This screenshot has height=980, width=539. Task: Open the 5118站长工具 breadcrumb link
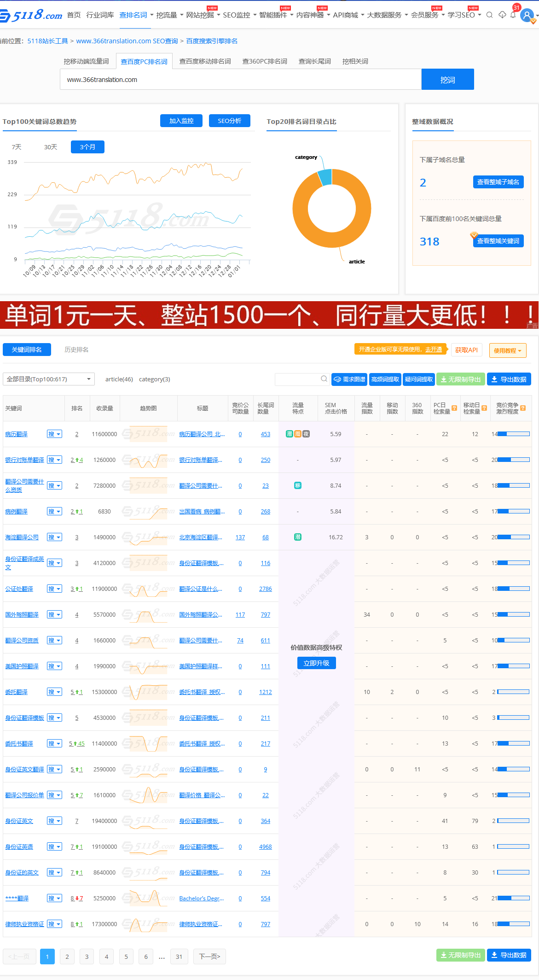click(48, 41)
